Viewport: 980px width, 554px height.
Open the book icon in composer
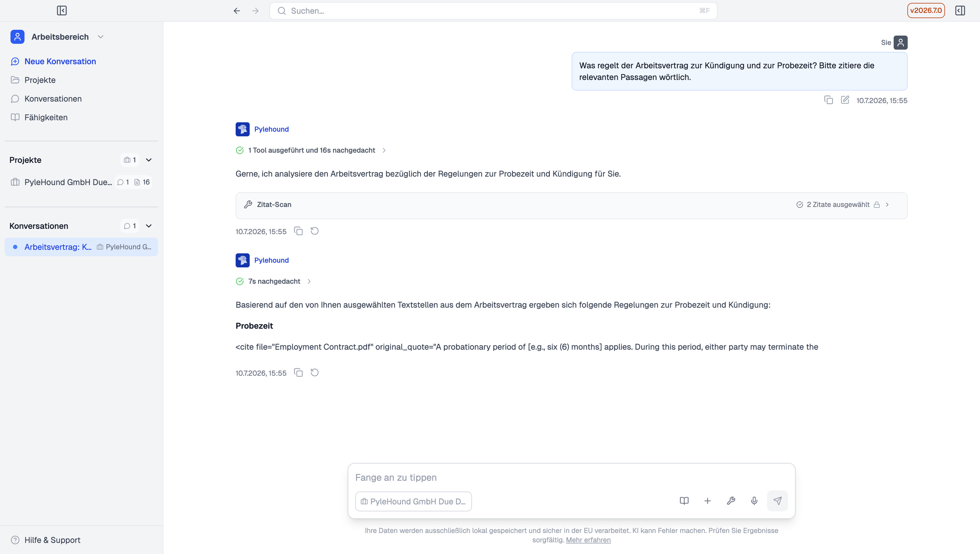click(684, 501)
